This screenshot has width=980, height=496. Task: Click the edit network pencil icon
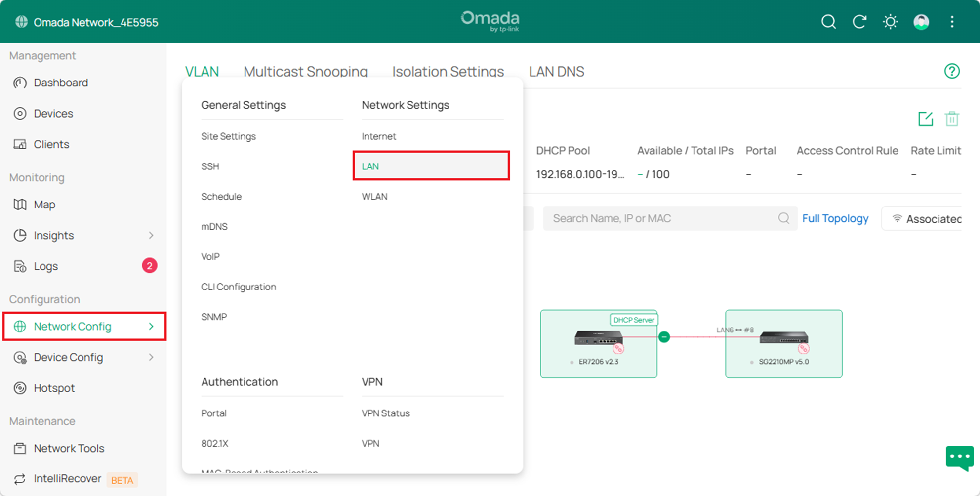tap(925, 119)
